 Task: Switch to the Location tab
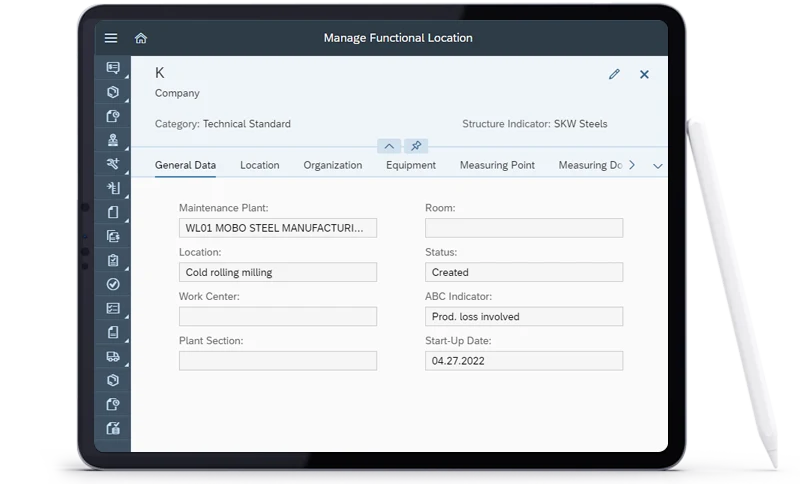(x=260, y=165)
